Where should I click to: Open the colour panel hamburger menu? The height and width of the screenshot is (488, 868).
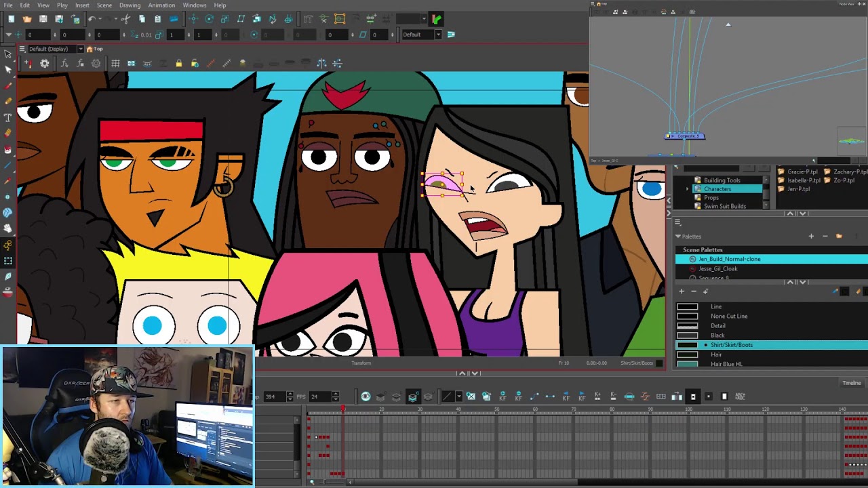(677, 222)
